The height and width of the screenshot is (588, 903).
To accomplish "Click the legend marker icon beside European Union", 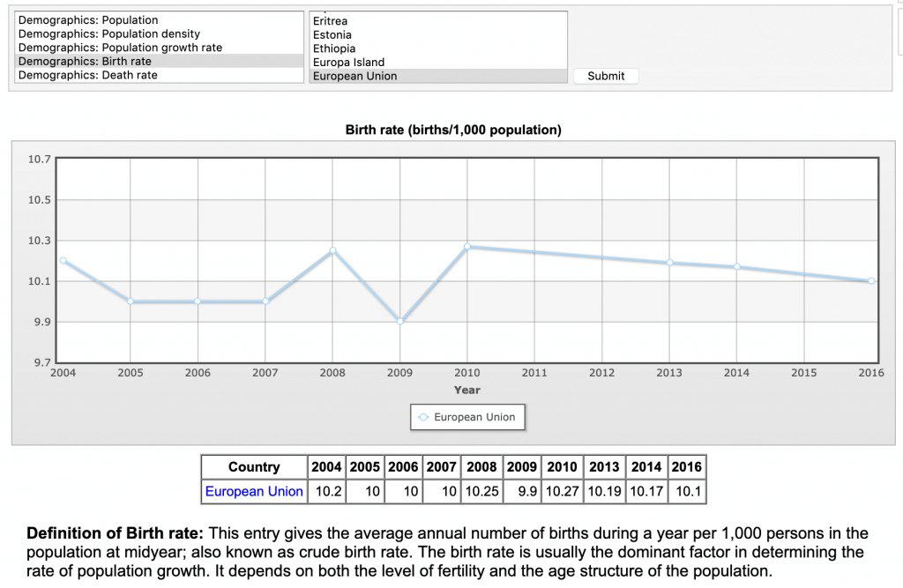I will click(423, 417).
